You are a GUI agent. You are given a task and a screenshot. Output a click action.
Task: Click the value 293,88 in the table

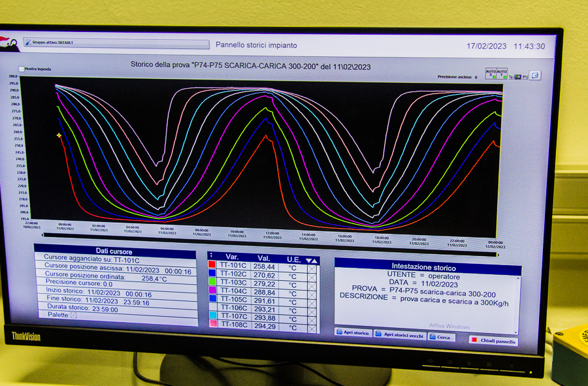coord(265,318)
